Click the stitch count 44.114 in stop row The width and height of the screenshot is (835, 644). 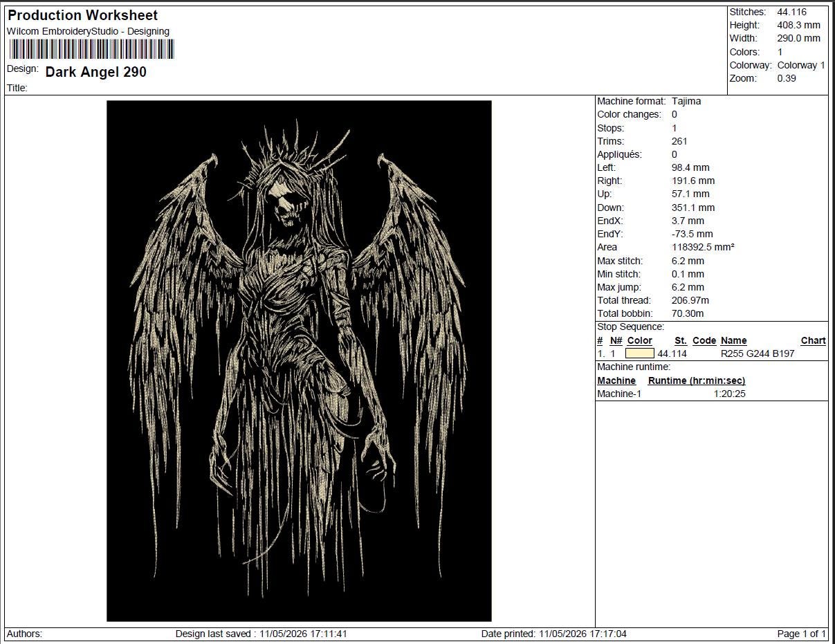pyautogui.click(x=672, y=353)
